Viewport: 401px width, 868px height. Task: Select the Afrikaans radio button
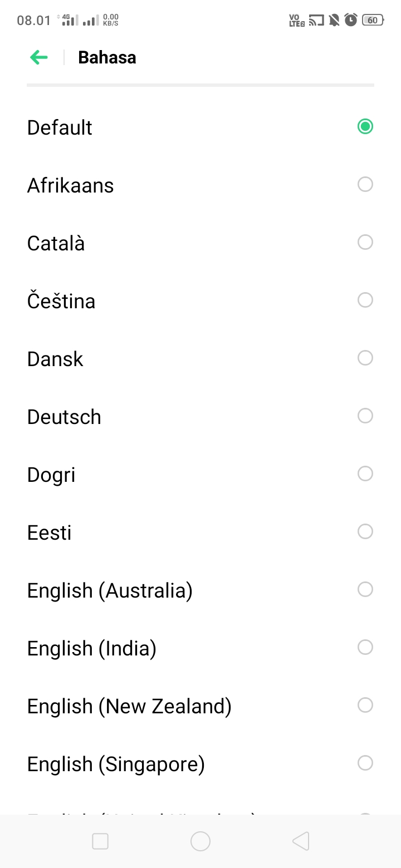coord(365,184)
